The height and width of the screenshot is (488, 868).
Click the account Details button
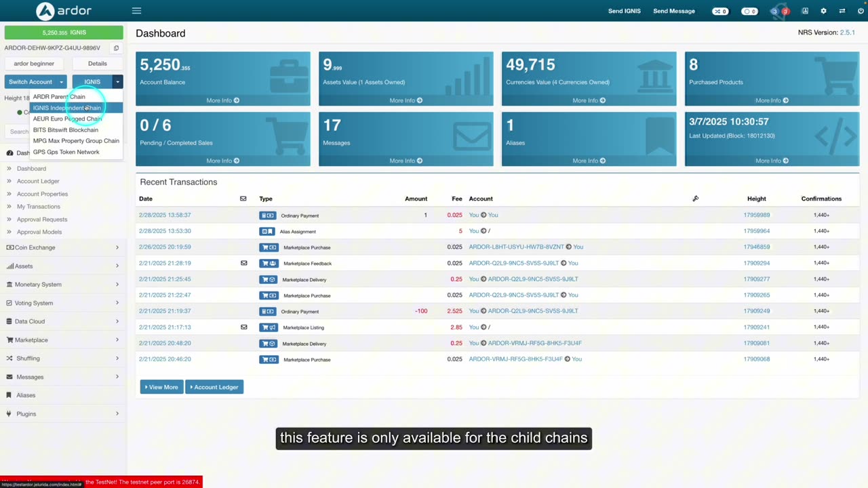(x=98, y=64)
